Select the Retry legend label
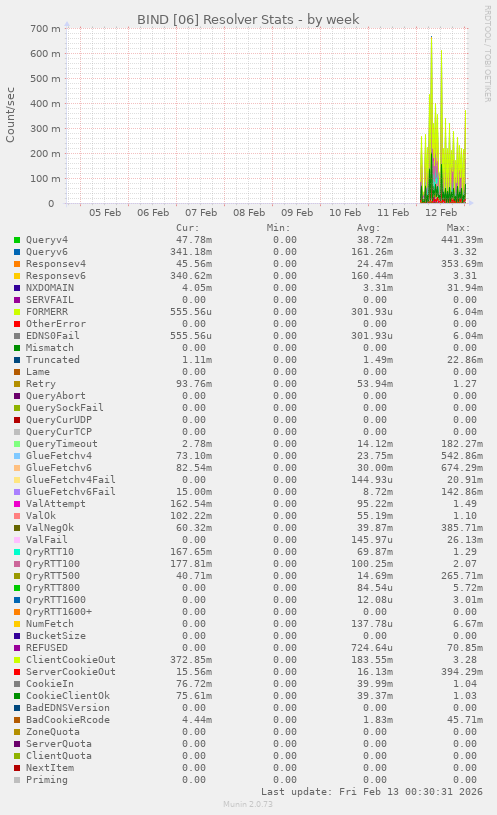The width and height of the screenshot is (497, 815). (x=41, y=384)
